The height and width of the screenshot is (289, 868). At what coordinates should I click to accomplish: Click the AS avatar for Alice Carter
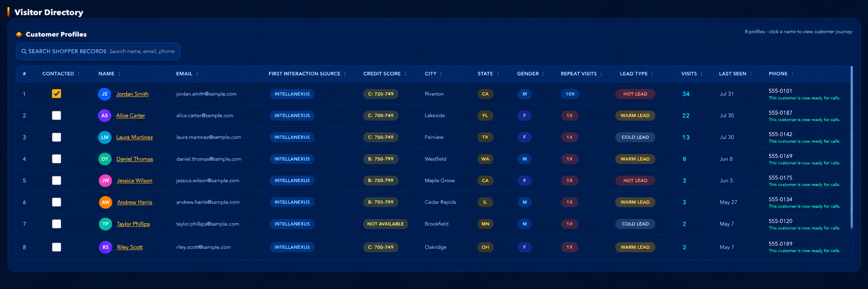tap(105, 115)
